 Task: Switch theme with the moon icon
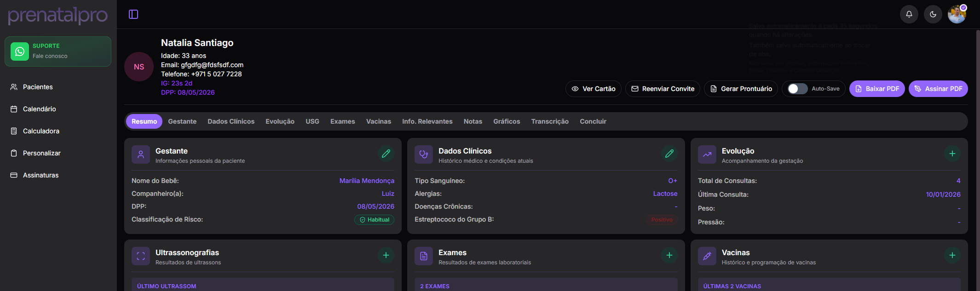933,14
